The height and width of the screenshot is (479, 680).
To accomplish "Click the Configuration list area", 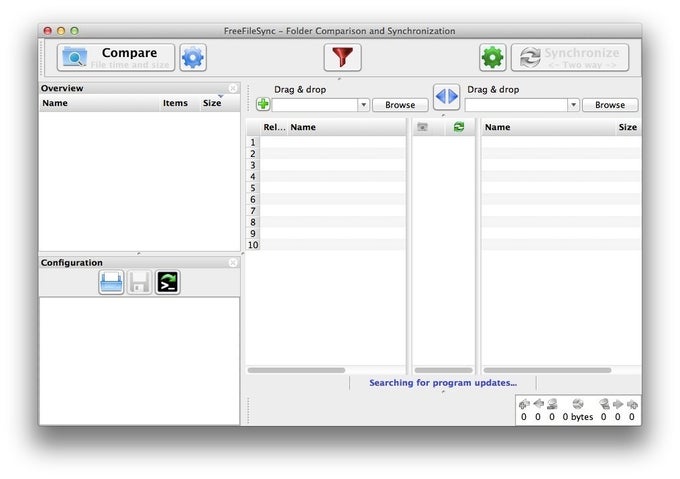I will (x=139, y=361).
